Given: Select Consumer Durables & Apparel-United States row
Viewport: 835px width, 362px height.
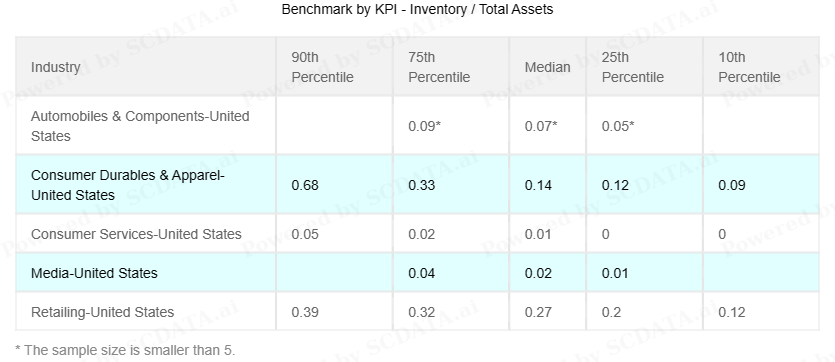Looking at the screenshot, I should (x=418, y=185).
